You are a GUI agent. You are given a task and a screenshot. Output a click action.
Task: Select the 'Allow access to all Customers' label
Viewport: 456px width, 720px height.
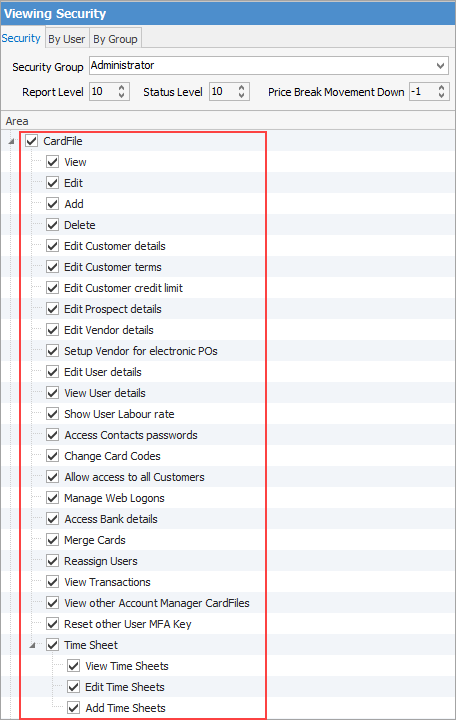tap(135, 477)
